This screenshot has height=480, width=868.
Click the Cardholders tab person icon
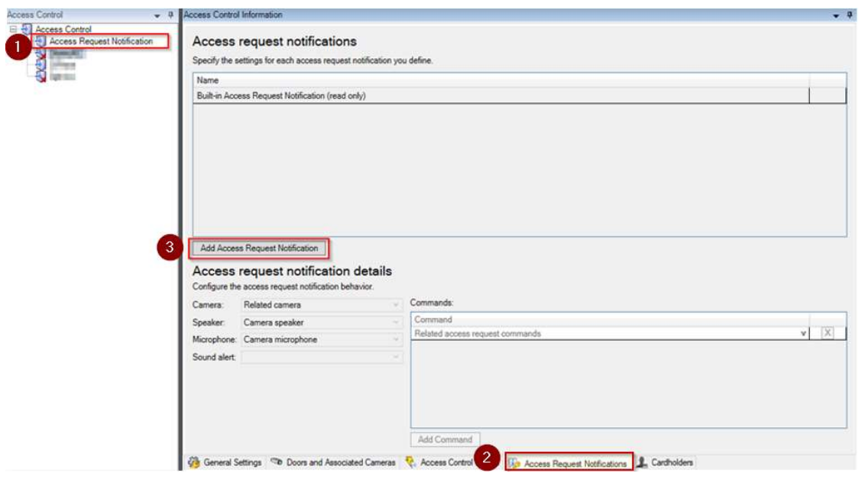[643, 462]
